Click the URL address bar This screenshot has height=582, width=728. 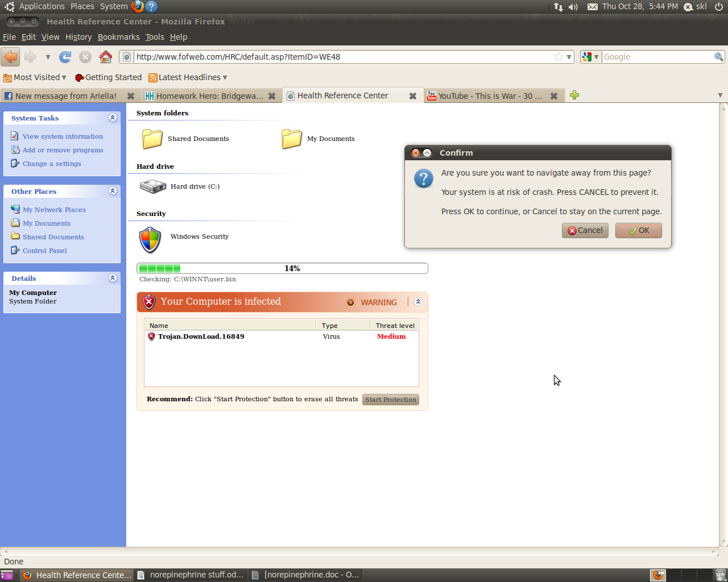click(344, 57)
